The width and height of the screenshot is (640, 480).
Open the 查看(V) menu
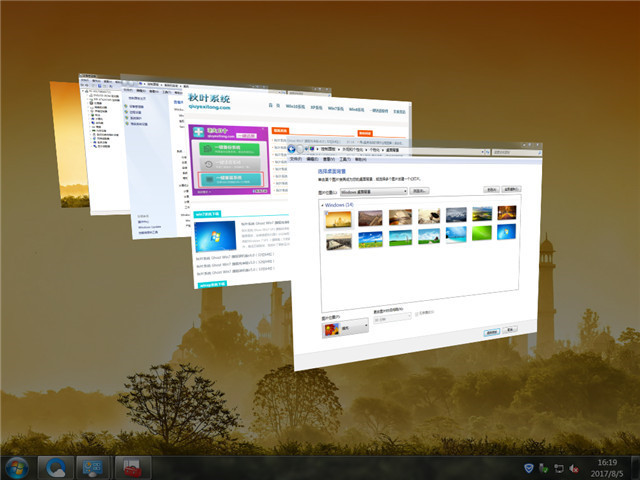329,159
